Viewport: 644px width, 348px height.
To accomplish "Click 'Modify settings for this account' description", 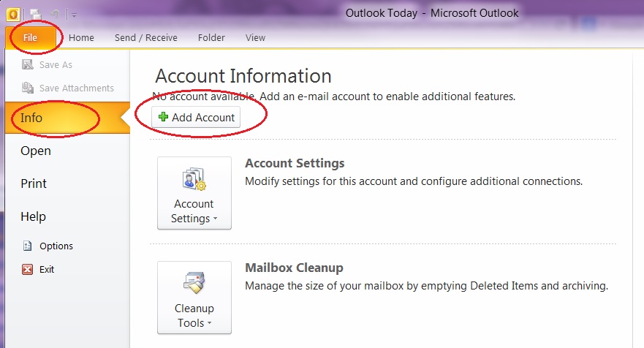I will tap(414, 181).
